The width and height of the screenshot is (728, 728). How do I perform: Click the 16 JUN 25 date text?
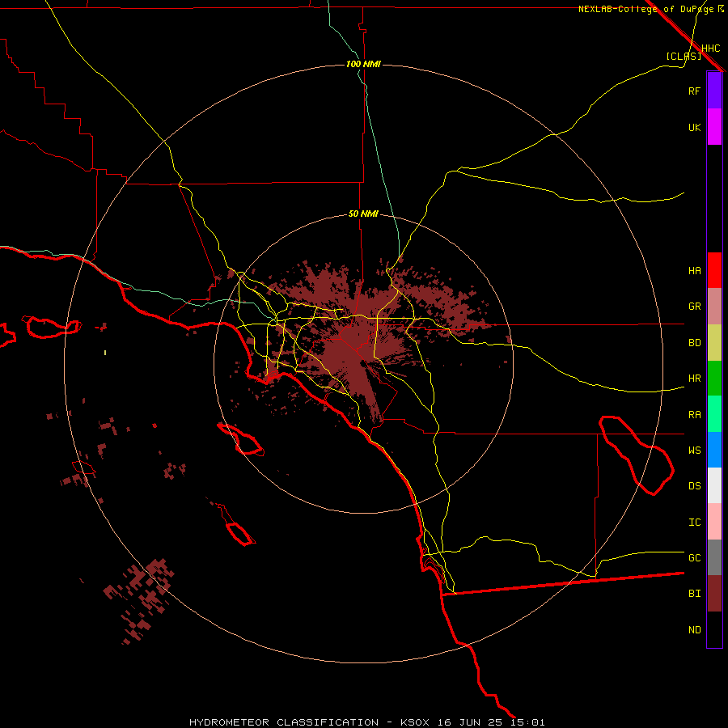click(470, 722)
